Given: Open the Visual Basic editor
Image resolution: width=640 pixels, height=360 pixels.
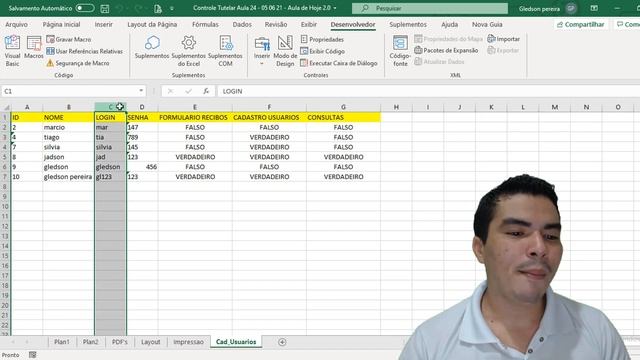Looking at the screenshot, I should coord(12,51).
